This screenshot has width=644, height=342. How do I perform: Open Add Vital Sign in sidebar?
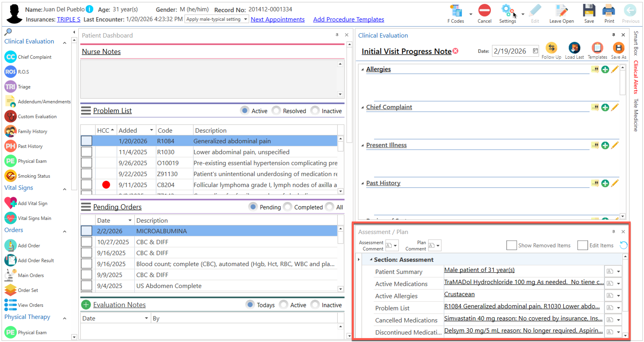click(x=33, y=203)
